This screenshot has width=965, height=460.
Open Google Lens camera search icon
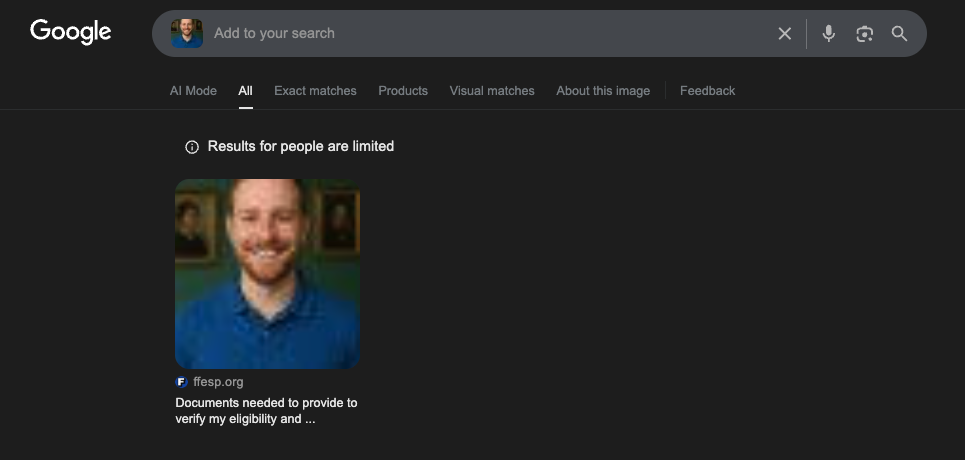tap(864, 34)
